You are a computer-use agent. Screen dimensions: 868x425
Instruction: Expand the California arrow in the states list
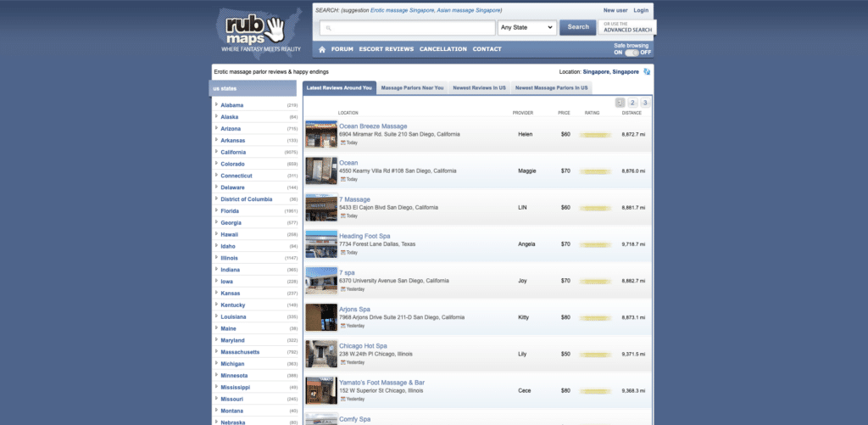(216, 151)
